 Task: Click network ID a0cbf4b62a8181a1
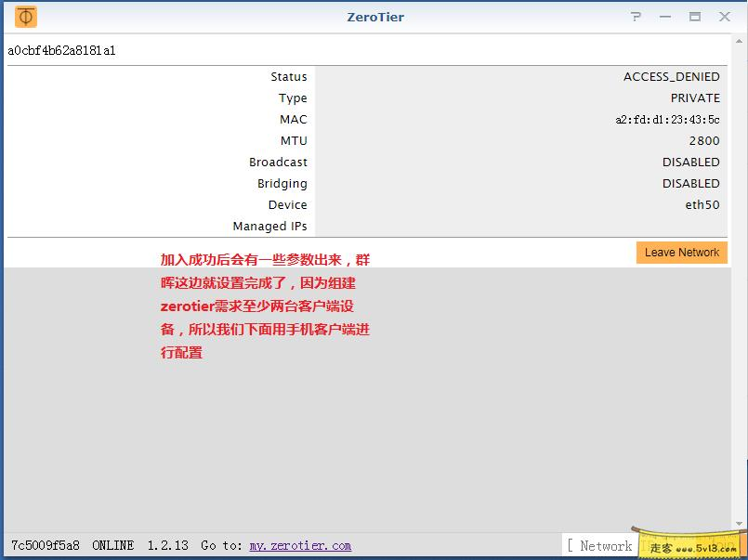61,50
